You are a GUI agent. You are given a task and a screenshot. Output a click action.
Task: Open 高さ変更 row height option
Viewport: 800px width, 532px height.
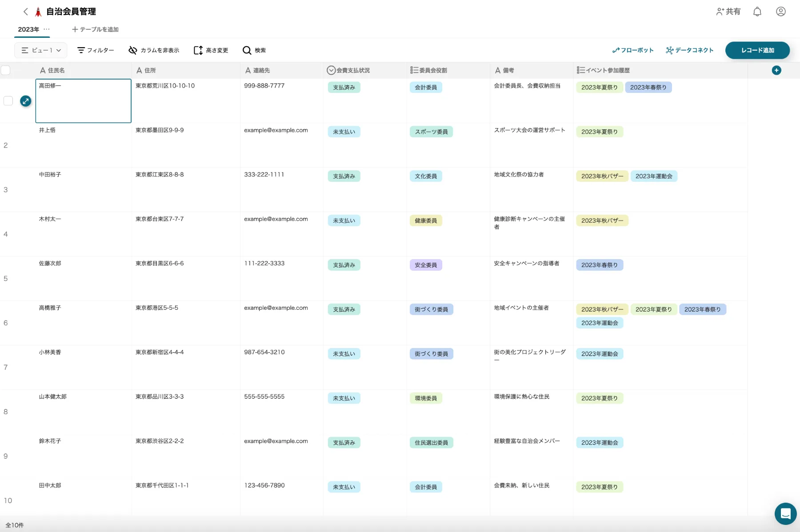click(211, 50)
